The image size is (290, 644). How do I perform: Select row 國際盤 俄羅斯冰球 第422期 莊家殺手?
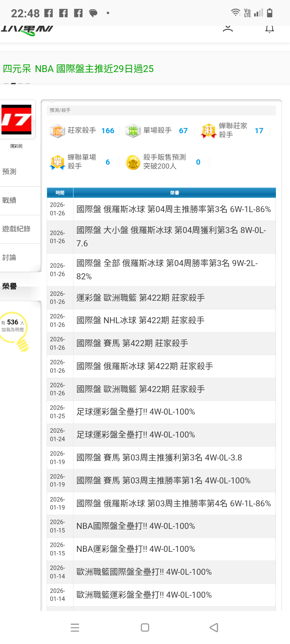[x=161, y=366]
